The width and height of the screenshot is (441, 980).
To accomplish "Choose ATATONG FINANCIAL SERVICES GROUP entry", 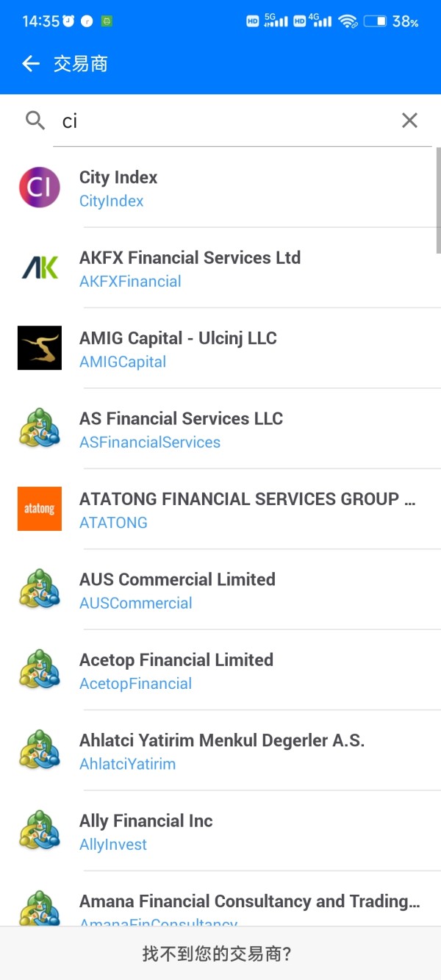I will (220, 509).
